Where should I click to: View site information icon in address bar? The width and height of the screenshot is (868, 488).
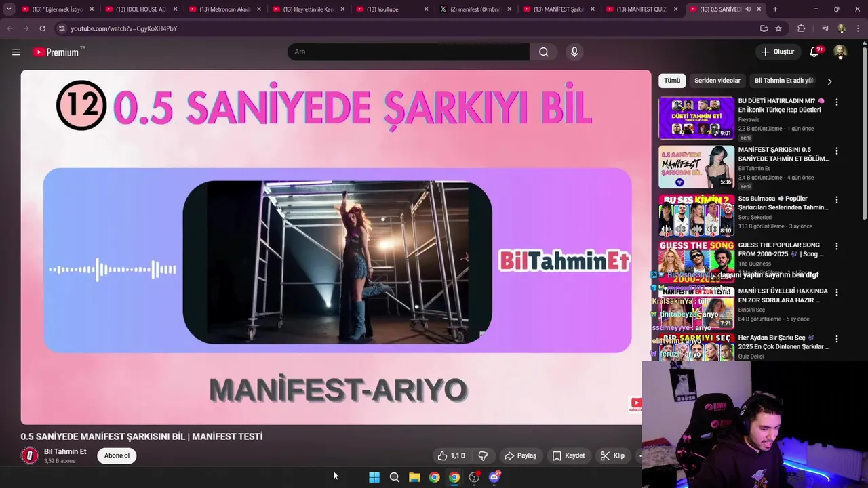62,28
